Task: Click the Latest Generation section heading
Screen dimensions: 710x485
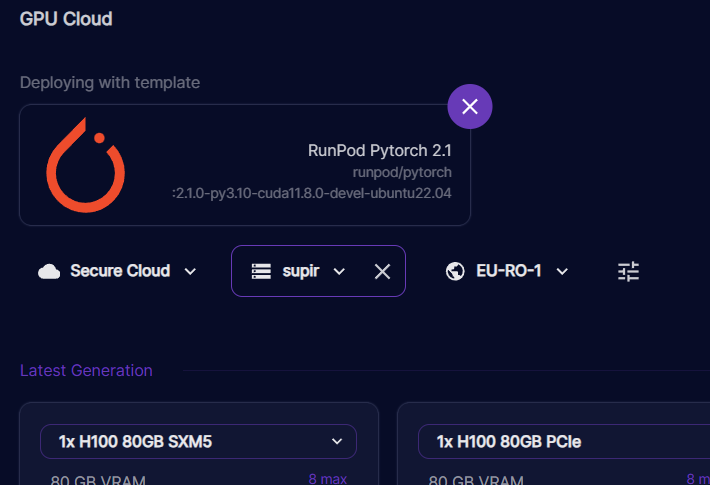Action: tap(86, 370)
